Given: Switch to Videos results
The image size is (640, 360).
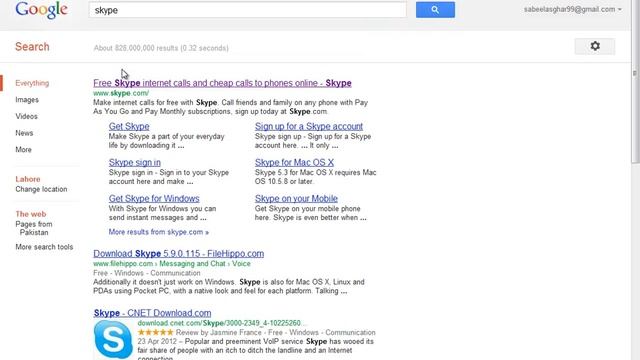Looking at the screenshot, I should (x=26, y=116).
